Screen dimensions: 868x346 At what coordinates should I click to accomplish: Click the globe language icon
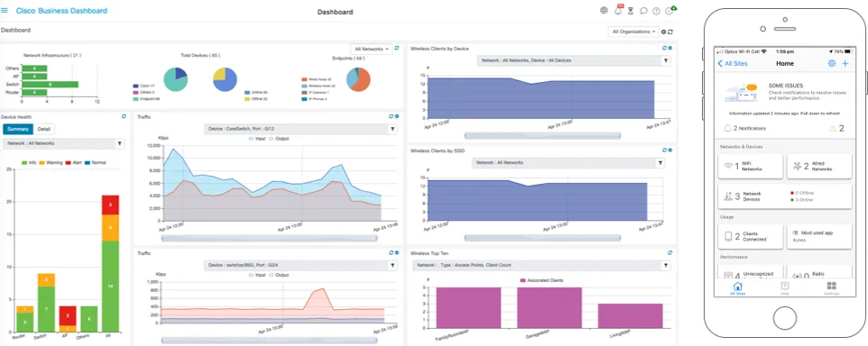[x=604, y=11]
